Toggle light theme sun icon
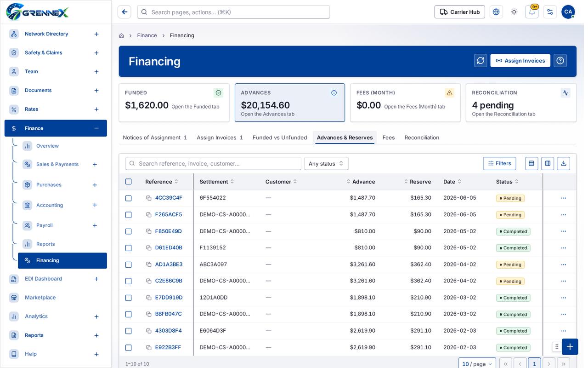This screenshot has width=588, height=368. pyautogui.click(x=514, y=12)
